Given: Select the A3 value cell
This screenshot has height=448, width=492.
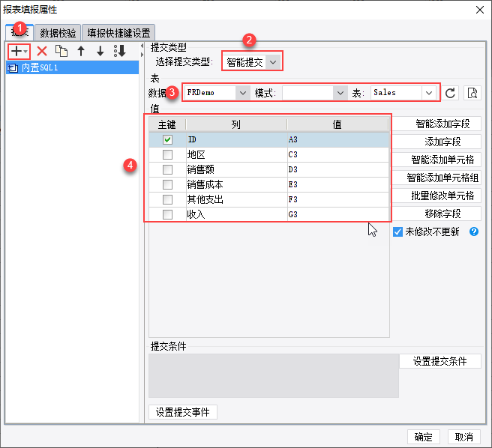Looking at the screenshot, I should point(338,139).
